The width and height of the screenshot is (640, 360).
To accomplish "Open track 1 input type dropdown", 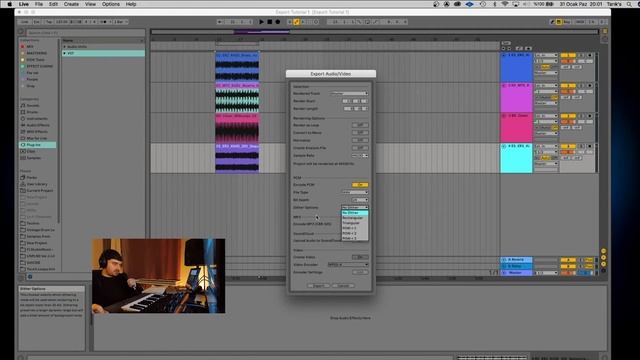I will click(x=546, y=55).
